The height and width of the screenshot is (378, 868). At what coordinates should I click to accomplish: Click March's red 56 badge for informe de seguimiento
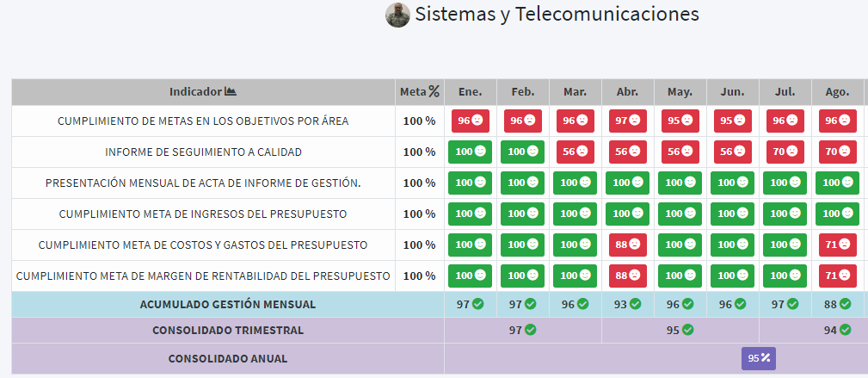(x=575, y=152)
